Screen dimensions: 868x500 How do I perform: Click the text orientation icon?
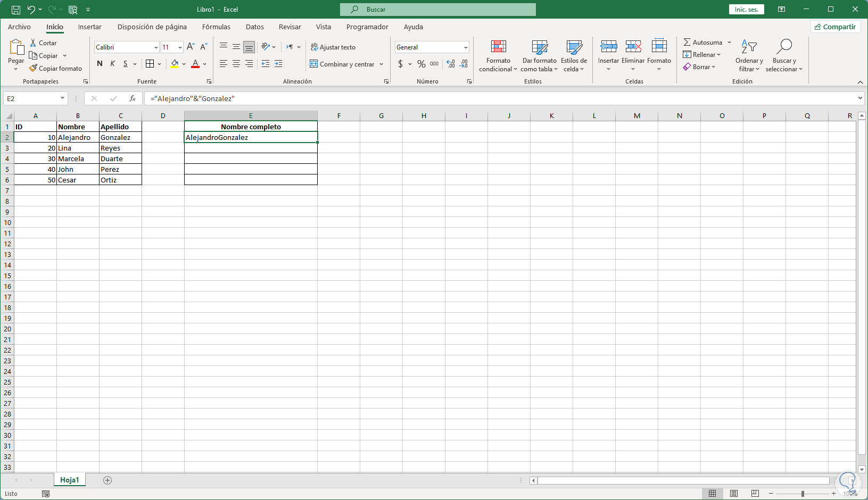click(266, 47)
